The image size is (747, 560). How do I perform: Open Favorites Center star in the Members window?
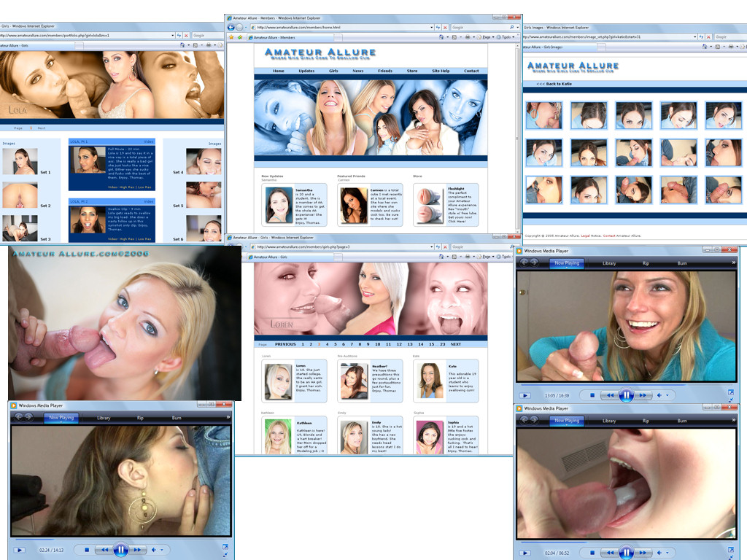tap(231, 37)
